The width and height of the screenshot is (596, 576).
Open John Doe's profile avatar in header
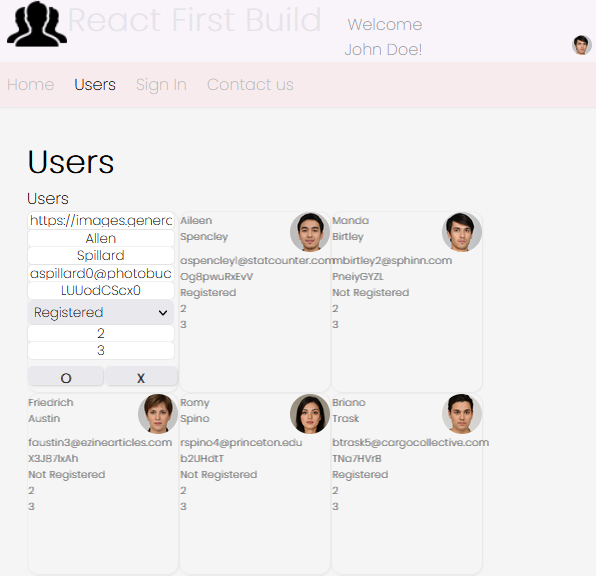(x=582, y=45)
